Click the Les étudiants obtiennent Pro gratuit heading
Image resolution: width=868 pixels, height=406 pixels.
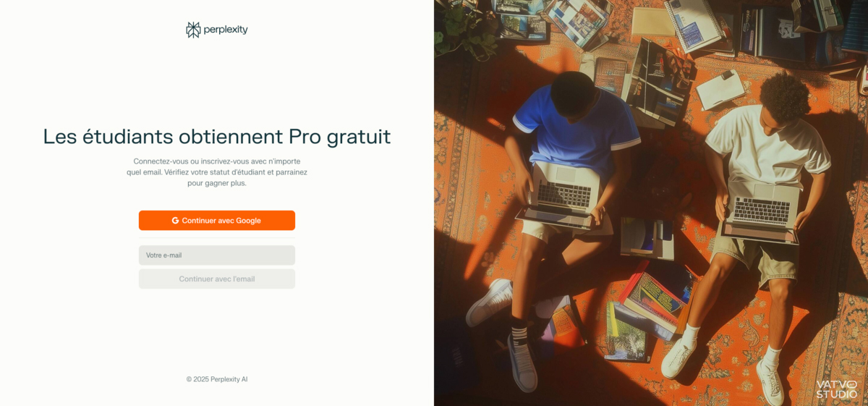click(217, 136)
